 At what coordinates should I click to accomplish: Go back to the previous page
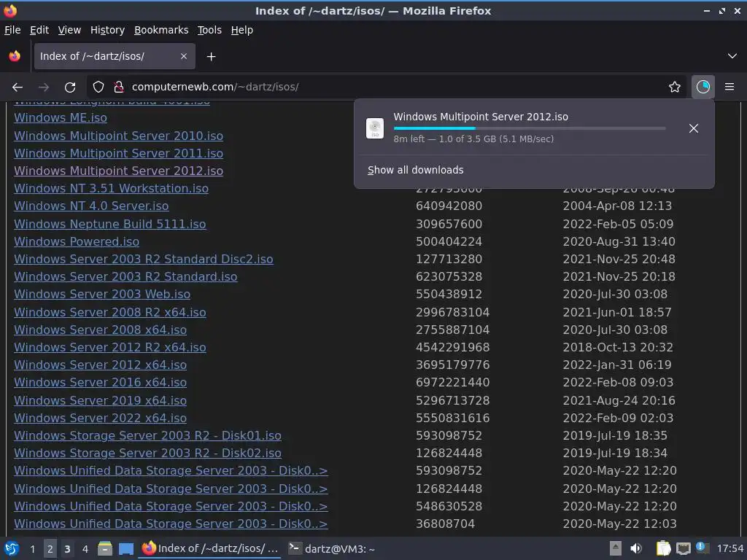coord(18,87)
